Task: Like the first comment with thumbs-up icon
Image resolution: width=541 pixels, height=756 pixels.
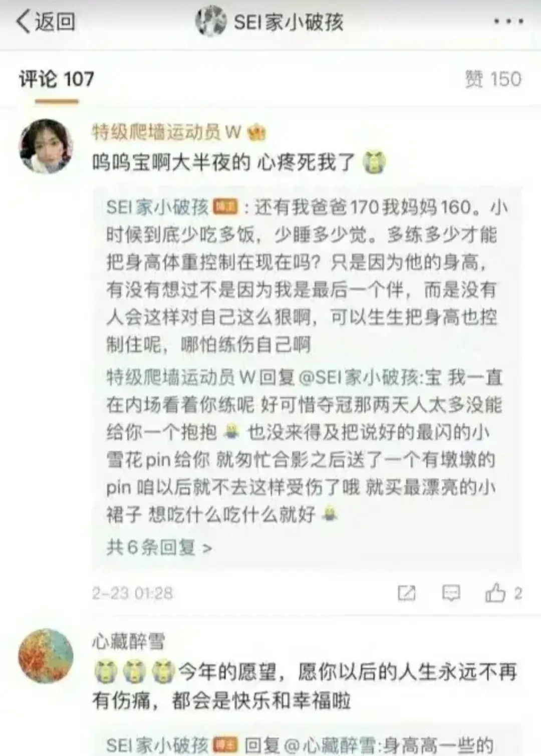Action: pyautogui.click(x=495, y=593)
